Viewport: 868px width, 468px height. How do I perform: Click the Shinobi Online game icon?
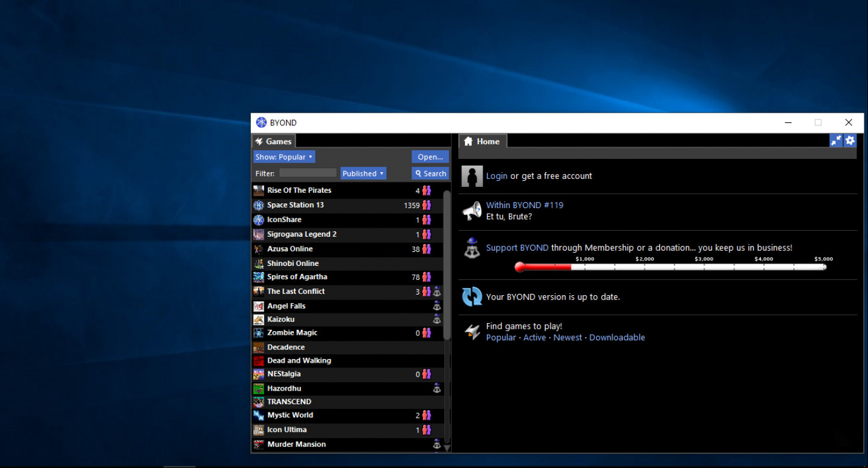[259, 264]
